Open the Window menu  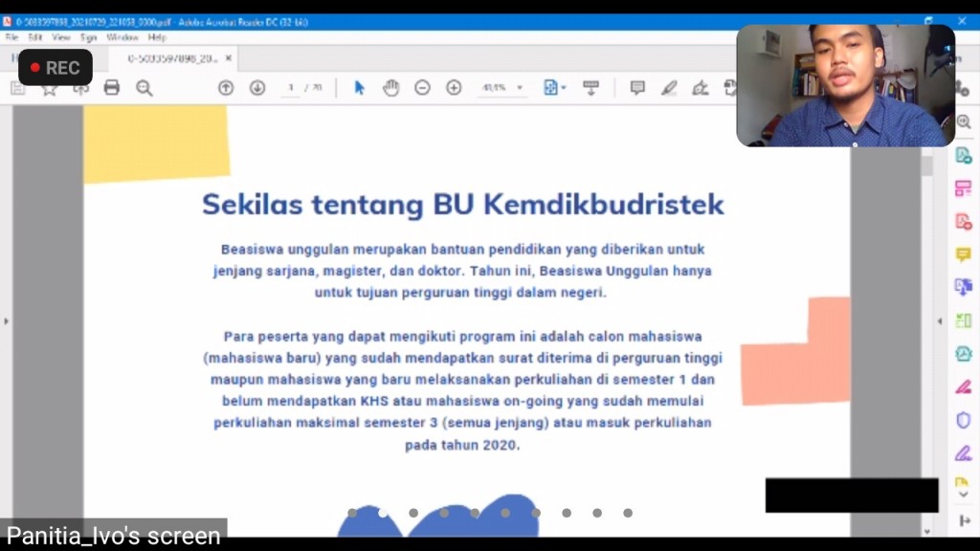(x=122, y=37)
